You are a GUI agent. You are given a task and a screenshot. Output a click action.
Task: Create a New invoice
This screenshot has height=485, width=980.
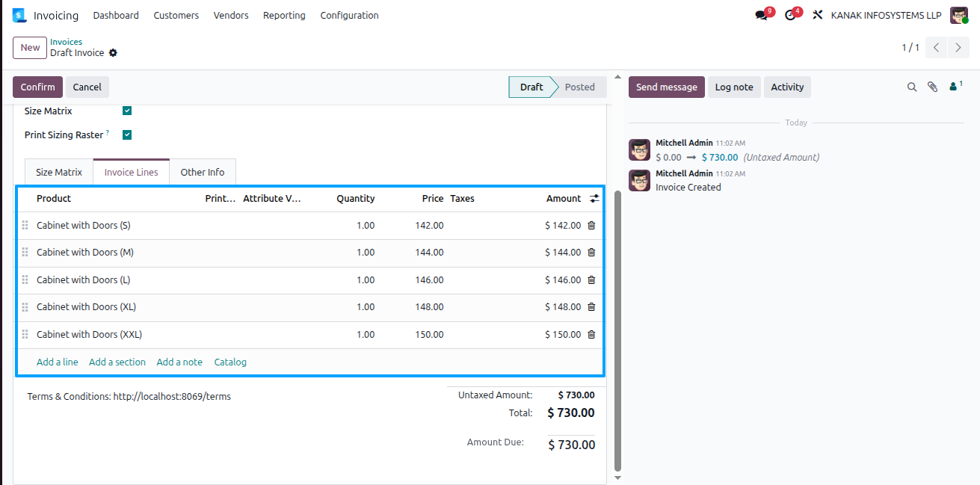[x=30, y=47]
